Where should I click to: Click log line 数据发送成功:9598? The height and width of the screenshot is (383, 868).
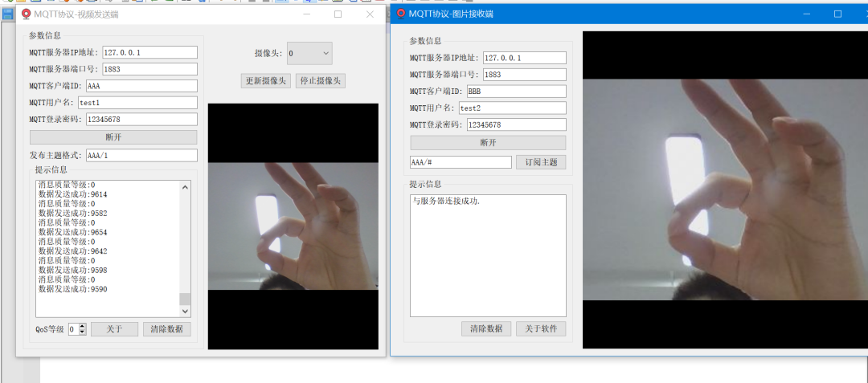pyautogui.click(x=72, y=271)
